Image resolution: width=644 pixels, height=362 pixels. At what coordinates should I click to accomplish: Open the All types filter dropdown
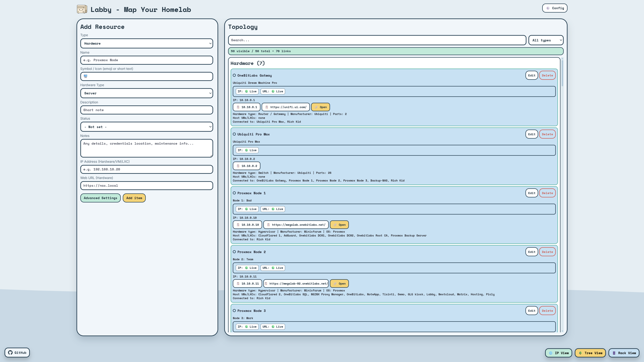[x=546, y=40]
